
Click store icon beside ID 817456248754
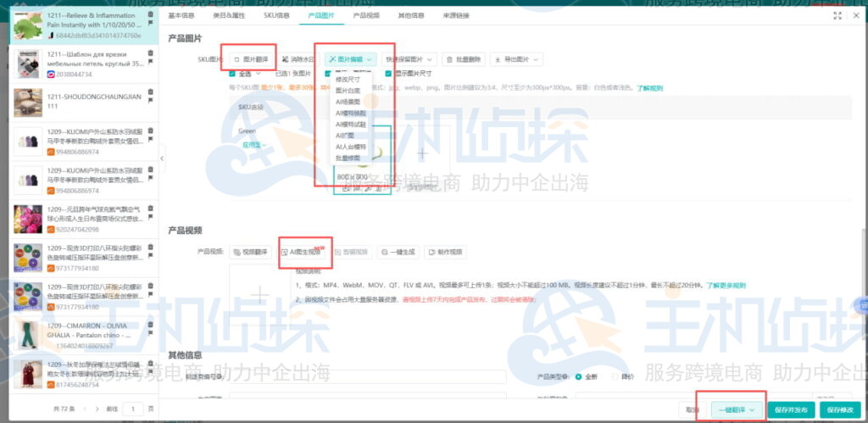[x=51, y=385]
